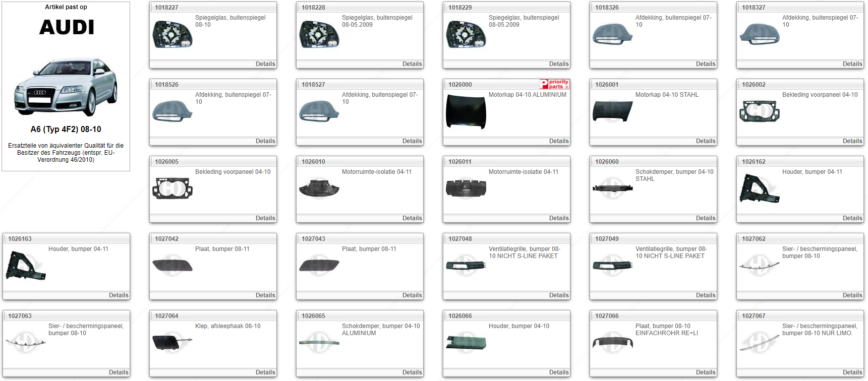Open Details for part 1027042
This screenshot has width=868, height=381.
click(265, 295)
